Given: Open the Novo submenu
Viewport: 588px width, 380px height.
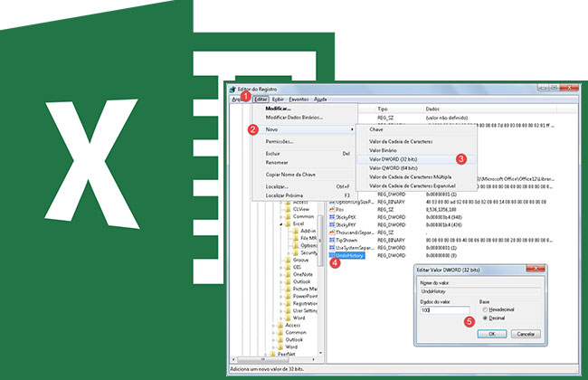Looking at the screenshot, I should [305, 129].
